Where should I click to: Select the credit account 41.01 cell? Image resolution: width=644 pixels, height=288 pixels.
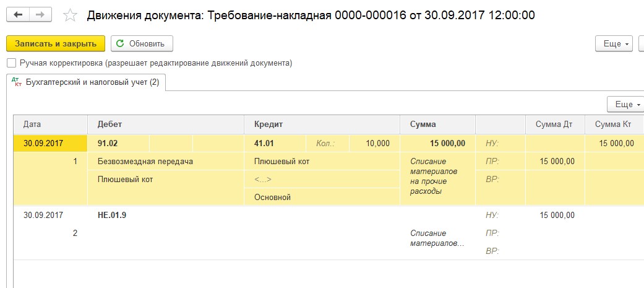[x=275, y=144]
